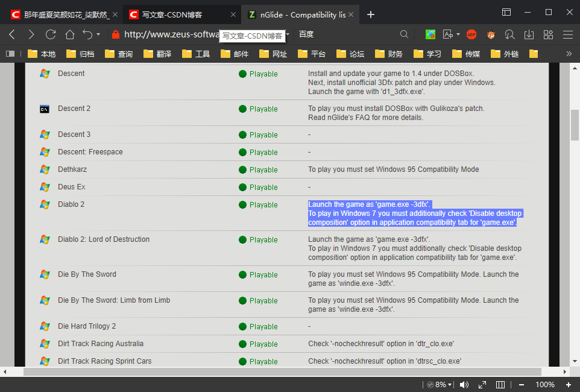580x392 pixels.
Task: Click the 100% zoom level indicator
Action: coord(545,385)
